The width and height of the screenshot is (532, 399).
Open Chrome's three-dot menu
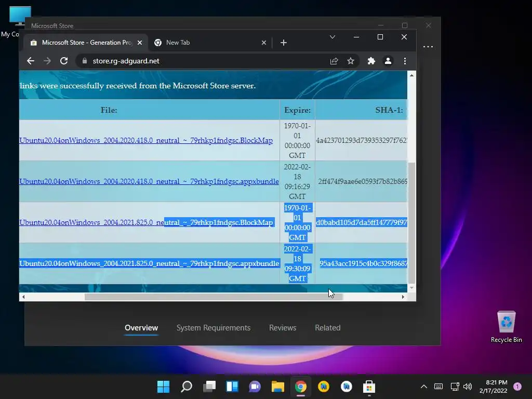click(405, 61)
